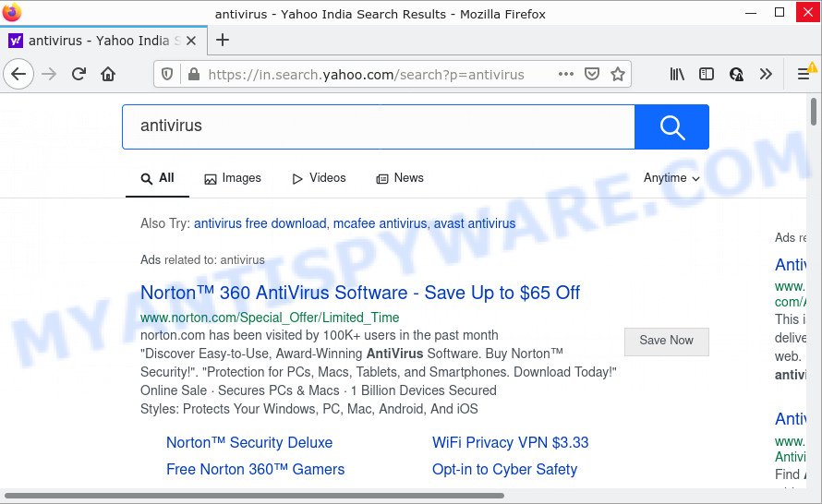Close the antivirus Yahoo tab

pos(191,41)
